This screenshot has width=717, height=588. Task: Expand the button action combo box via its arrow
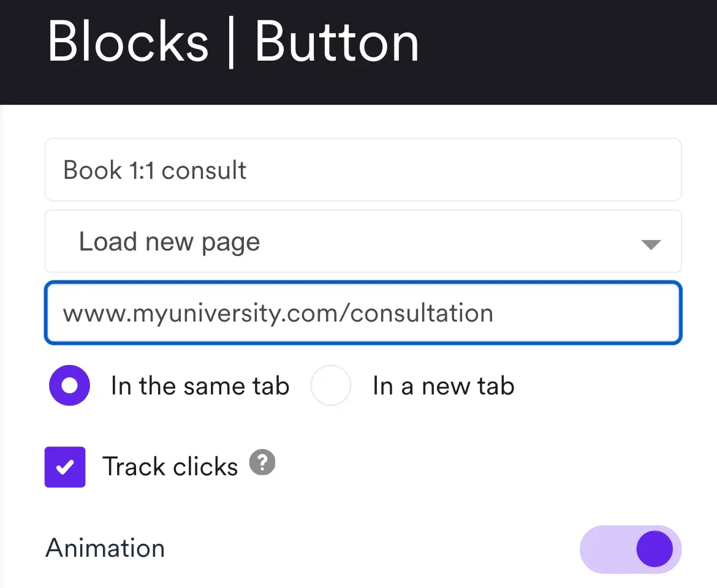651,244
